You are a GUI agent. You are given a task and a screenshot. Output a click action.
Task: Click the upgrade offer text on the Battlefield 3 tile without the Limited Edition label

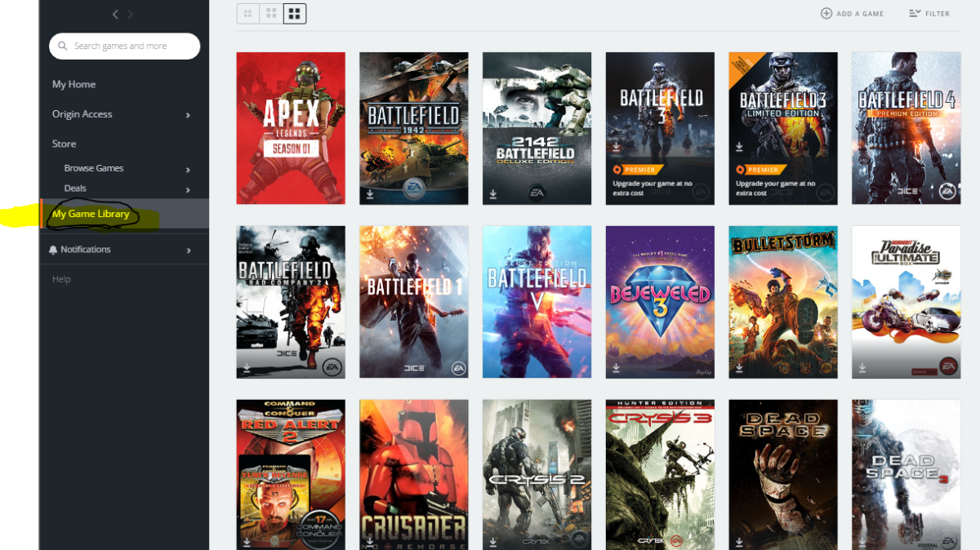point(653,189)
